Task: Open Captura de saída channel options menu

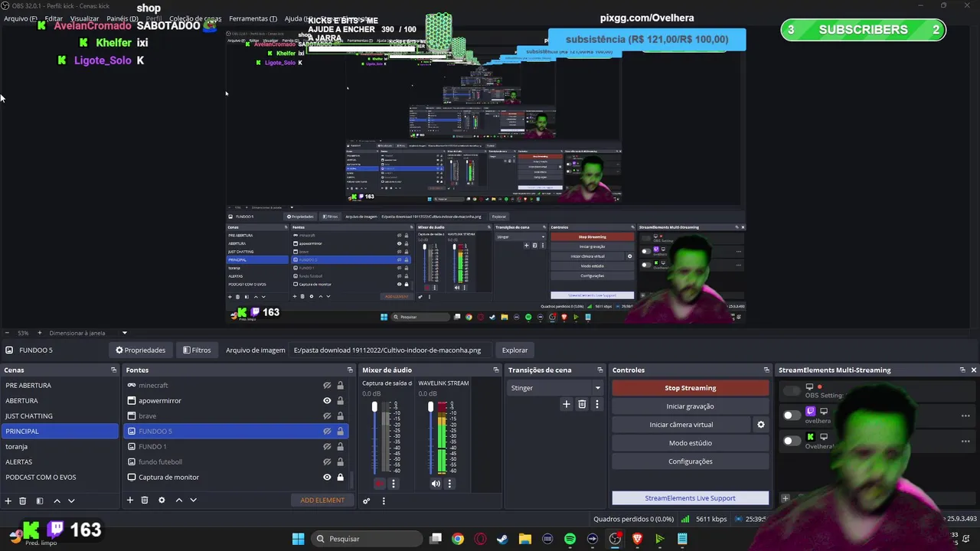Action: point(394,484)
